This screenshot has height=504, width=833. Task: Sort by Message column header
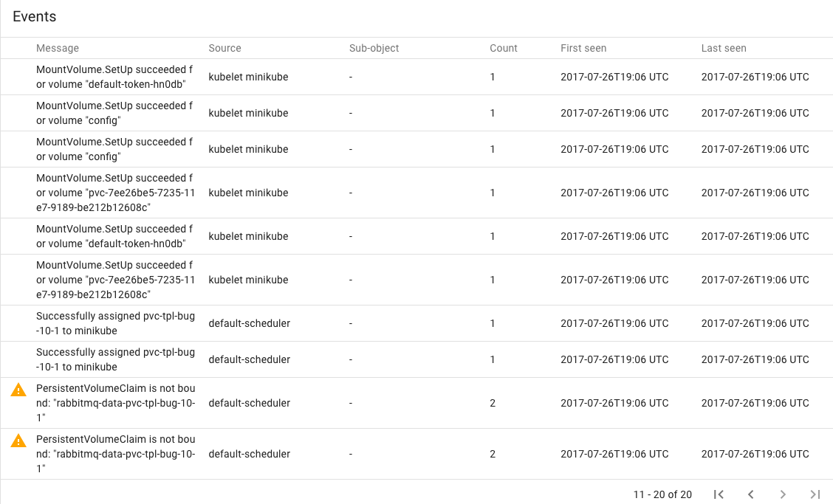[58, 48]
